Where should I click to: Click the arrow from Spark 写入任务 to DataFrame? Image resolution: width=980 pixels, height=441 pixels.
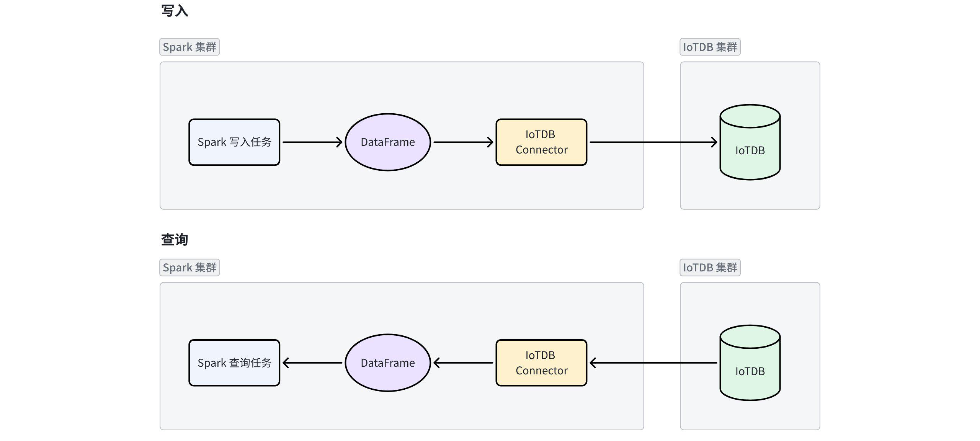click(x=312, y=142)
